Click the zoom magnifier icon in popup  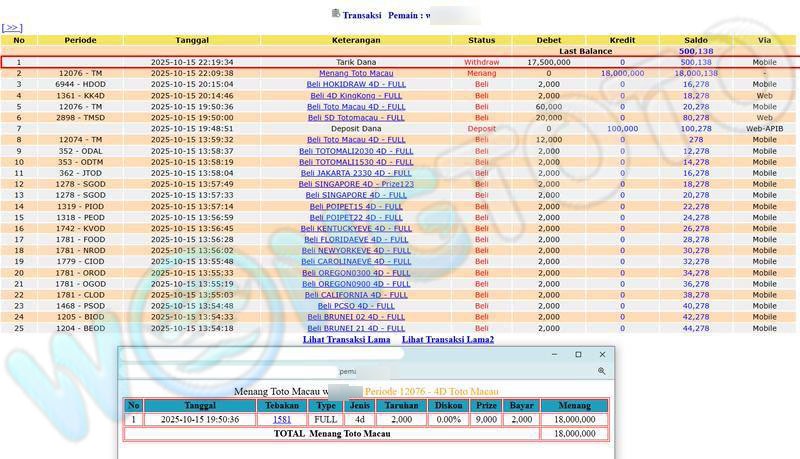point(602,371)
